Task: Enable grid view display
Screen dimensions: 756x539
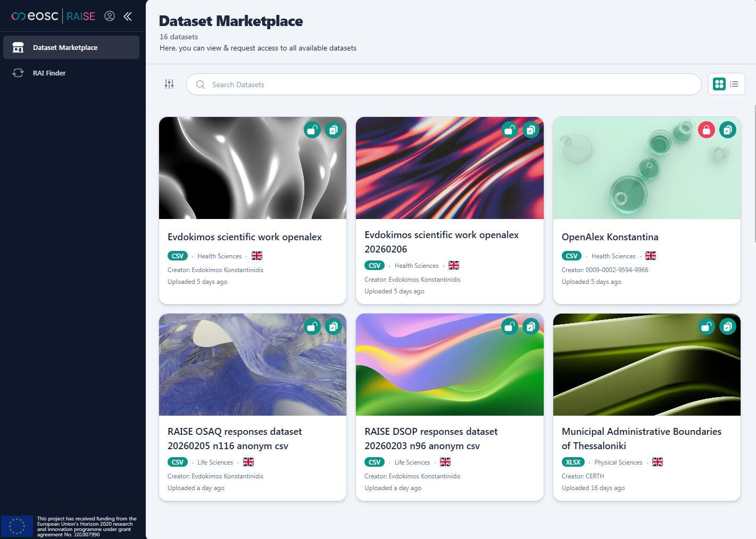Action: click(719, 83)
